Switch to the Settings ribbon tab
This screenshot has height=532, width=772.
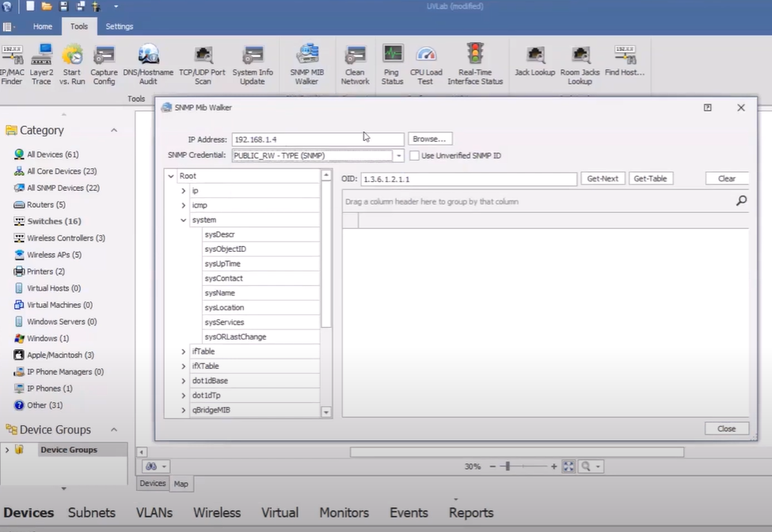(x=119, y=27)
